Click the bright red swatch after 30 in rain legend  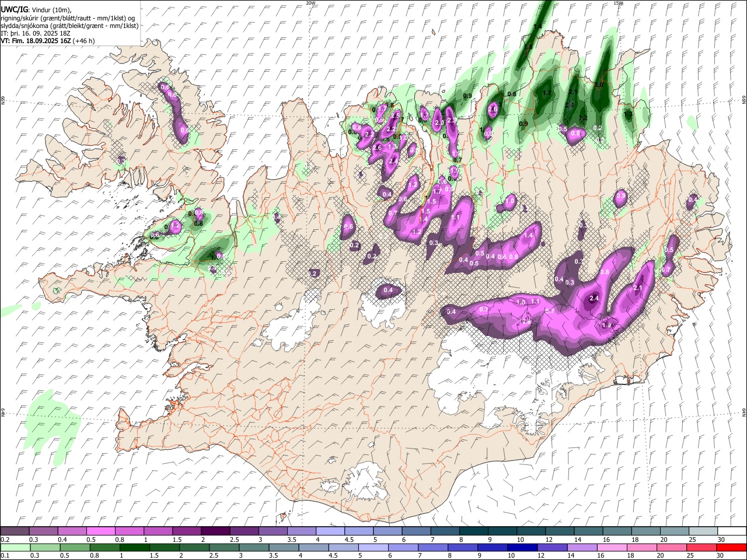[731, 547]
